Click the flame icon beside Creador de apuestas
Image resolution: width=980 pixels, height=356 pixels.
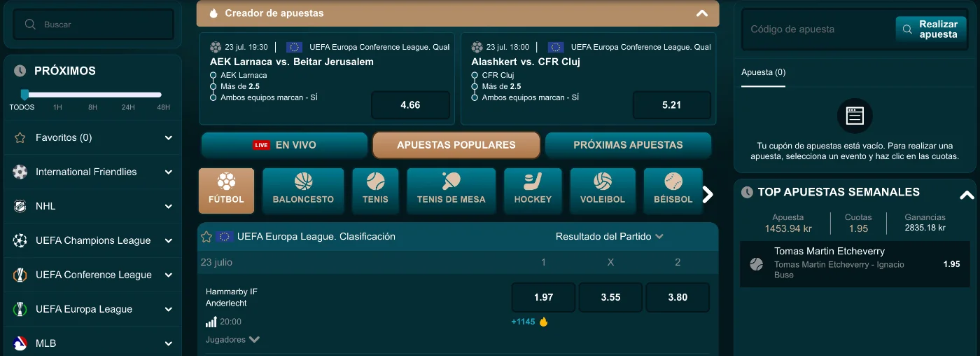pos(213,13)
